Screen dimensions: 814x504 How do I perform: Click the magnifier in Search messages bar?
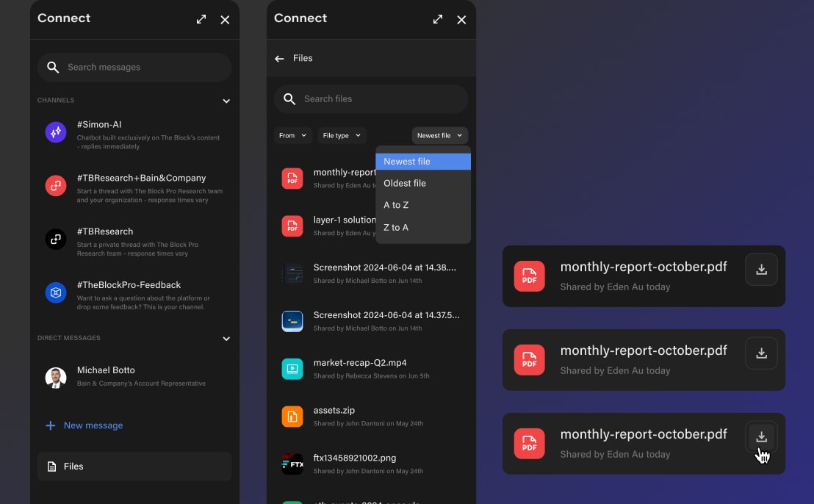click(x=53, y=67)
